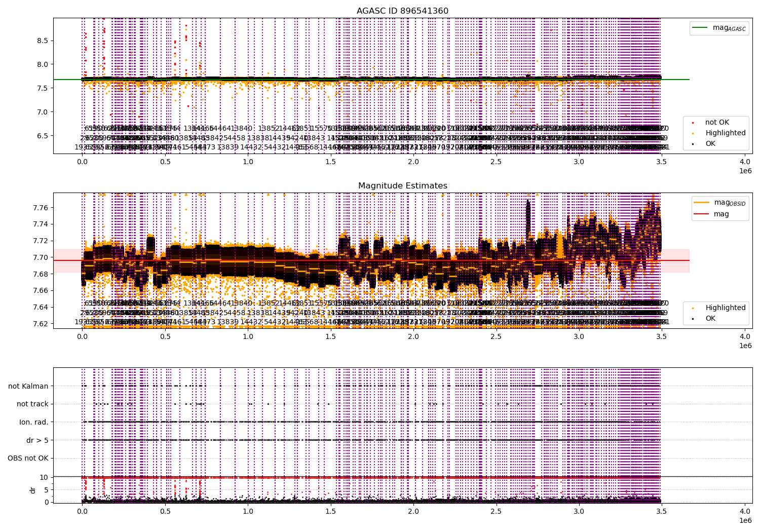This screenshot has width=760, height=532.
Task: Click the '1e6' offset label under bottom plot
Action: point(745,520)
